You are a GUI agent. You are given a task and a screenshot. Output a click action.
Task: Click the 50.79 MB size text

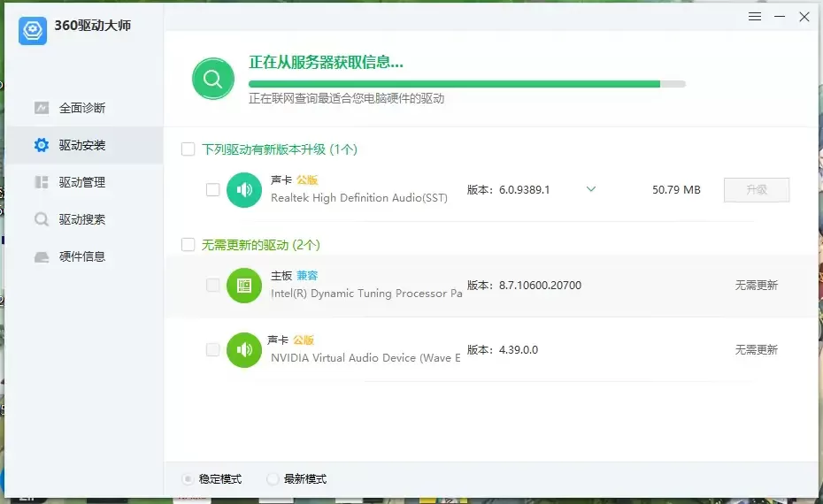coord(677,190)
